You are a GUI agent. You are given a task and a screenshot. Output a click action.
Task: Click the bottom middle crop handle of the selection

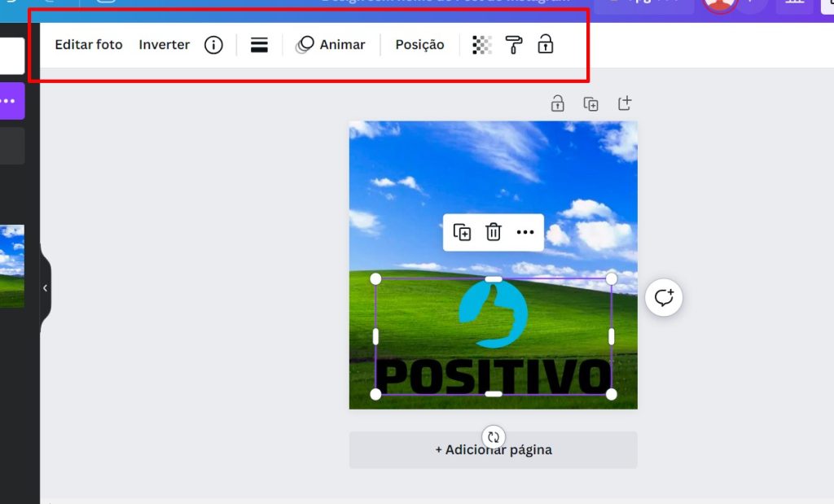[x=494, y=394]
